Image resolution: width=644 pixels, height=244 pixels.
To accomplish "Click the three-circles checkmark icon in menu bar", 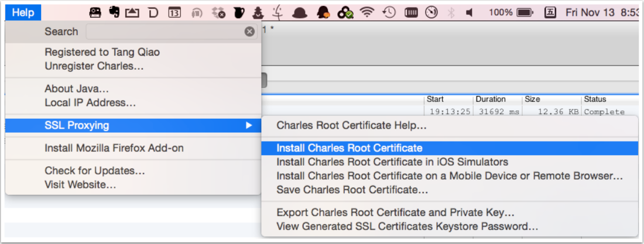I will coord(345,13).
